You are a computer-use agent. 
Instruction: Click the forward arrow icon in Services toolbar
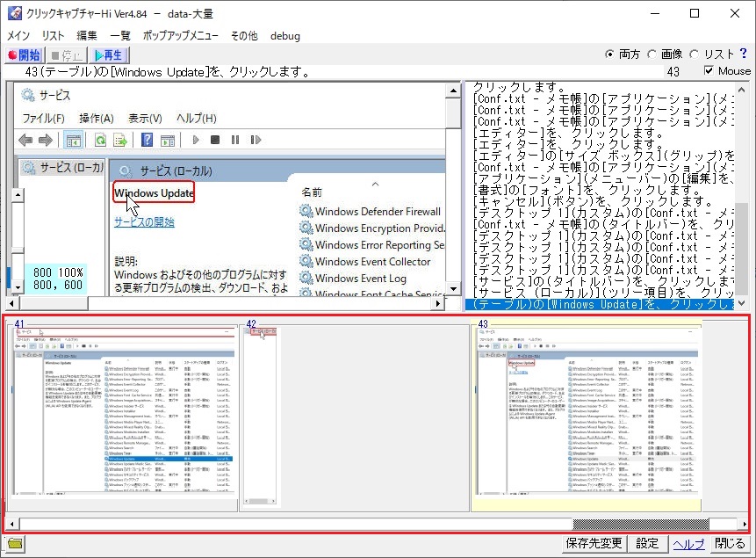(x=46, y=140)
